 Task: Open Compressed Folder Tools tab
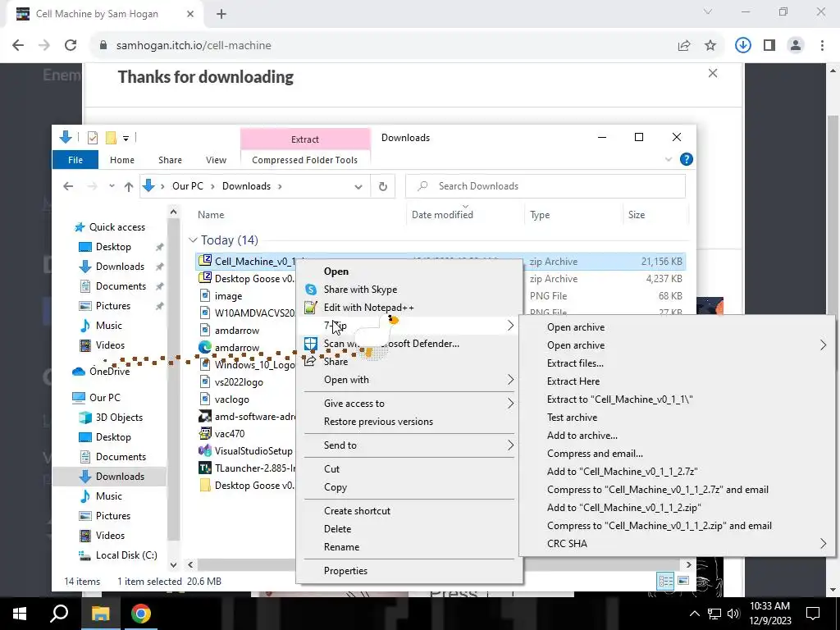pyautogui.click(x=305, y=160)
